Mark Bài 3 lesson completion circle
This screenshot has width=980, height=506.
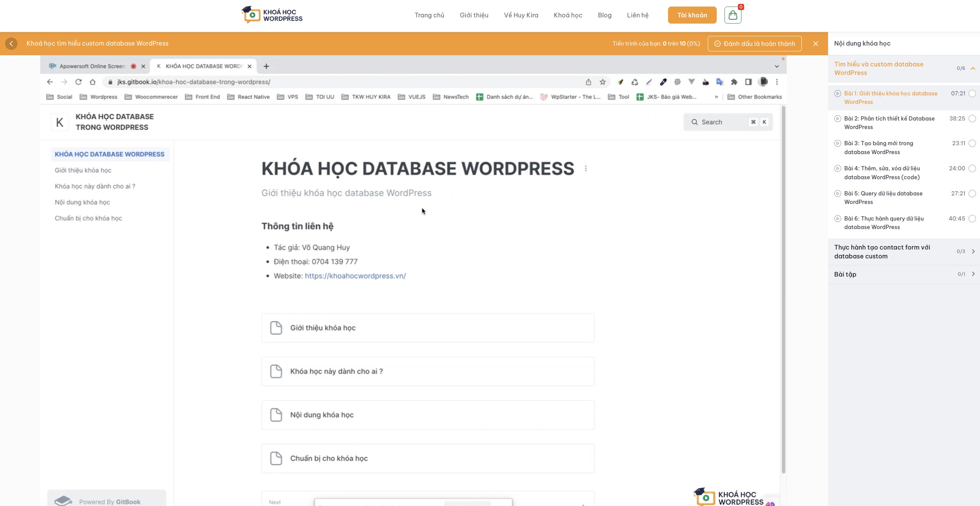(x=972, y=143)
